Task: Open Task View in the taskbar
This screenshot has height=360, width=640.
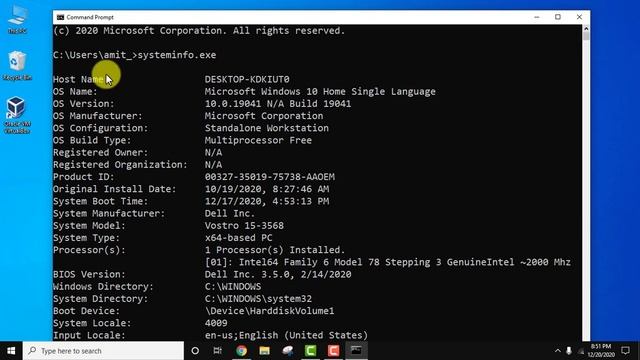Action: point(218,351)
